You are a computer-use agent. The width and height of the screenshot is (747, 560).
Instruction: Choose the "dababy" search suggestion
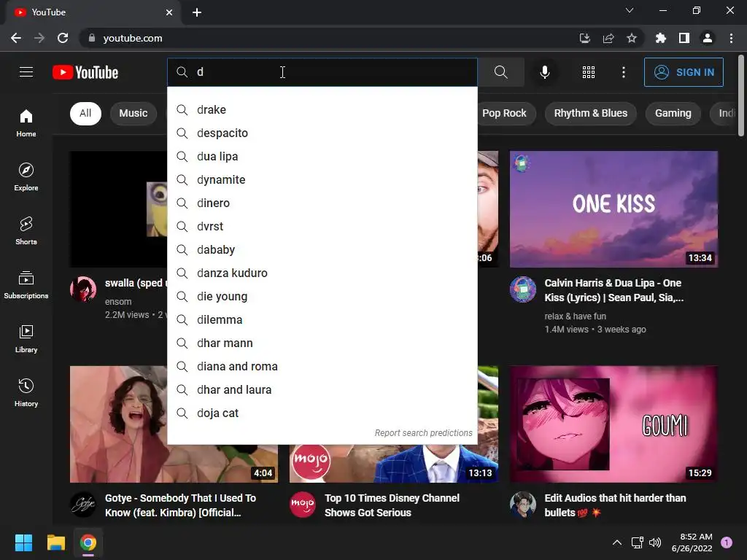322,249
